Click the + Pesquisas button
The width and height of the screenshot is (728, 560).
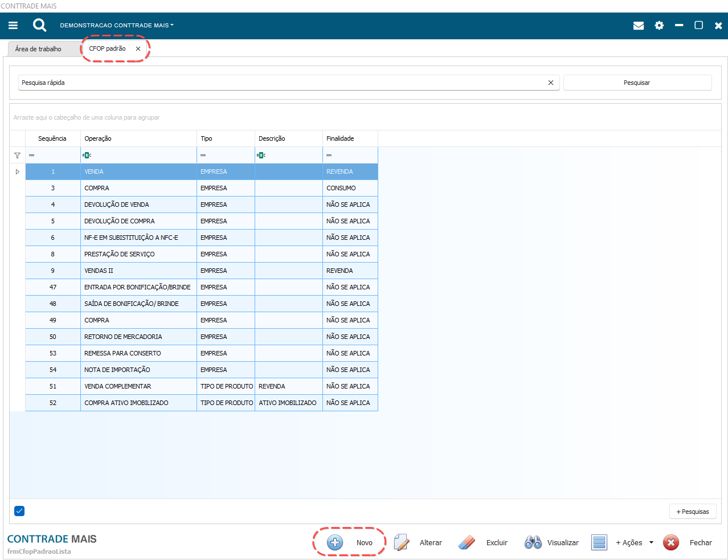point(693,512)
